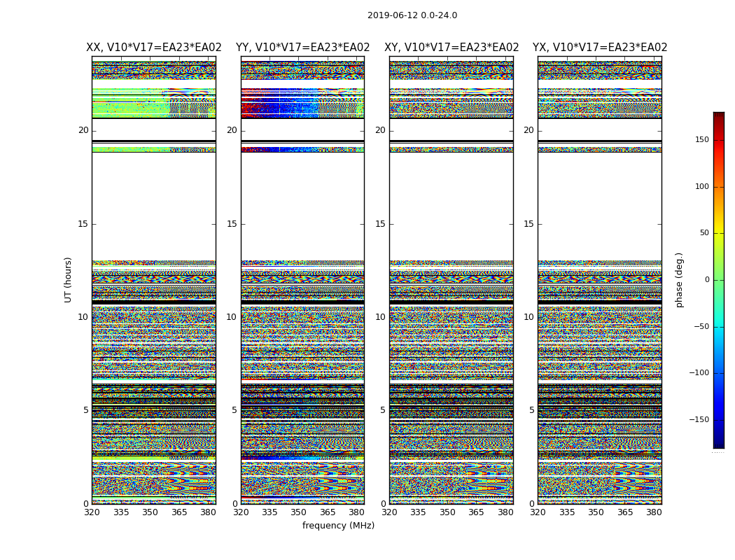Select the colorbar tick label '100'
Screen dimensions: 735x560
click(702, 186)
